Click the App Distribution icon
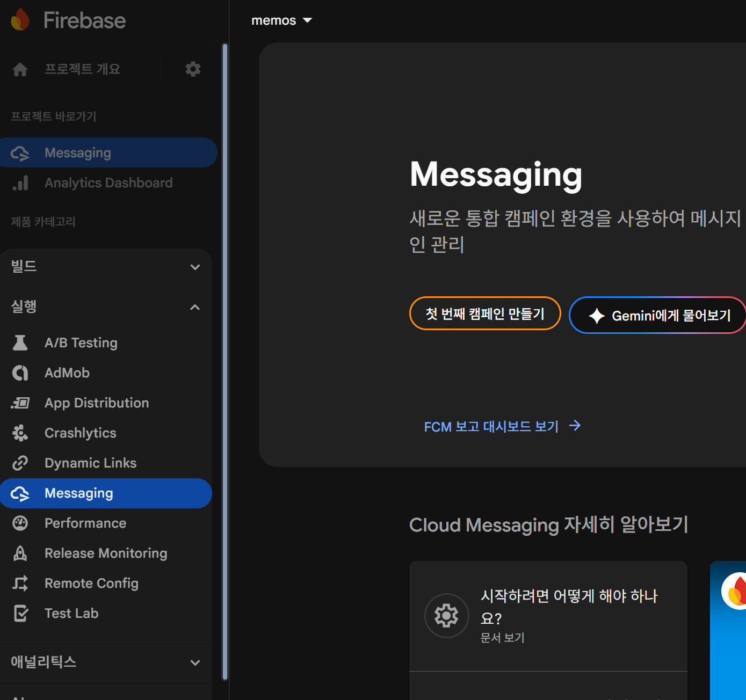Screen dimensions: 746x700 pyautogui.click(x=20, y=403)
